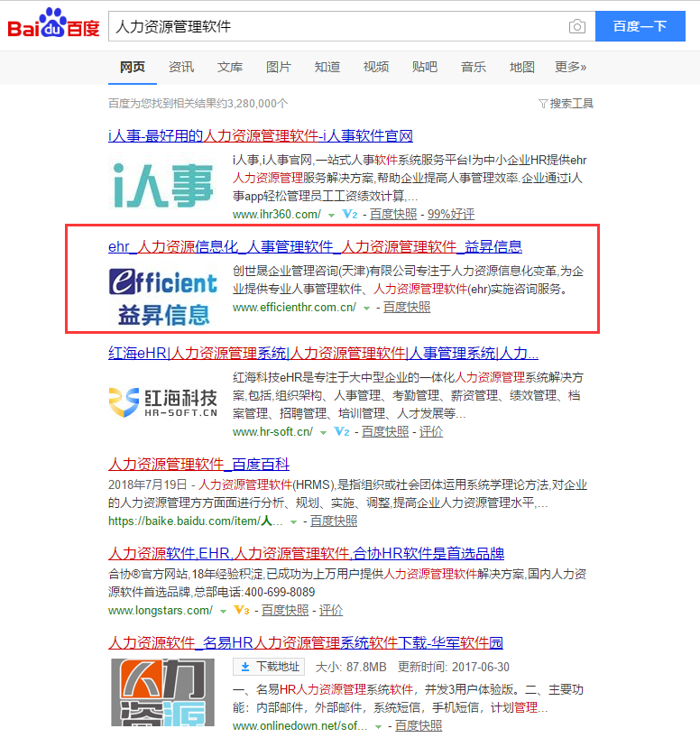Switch to the 知道 tab
The image size is (700, 747).
click(327, 67)
